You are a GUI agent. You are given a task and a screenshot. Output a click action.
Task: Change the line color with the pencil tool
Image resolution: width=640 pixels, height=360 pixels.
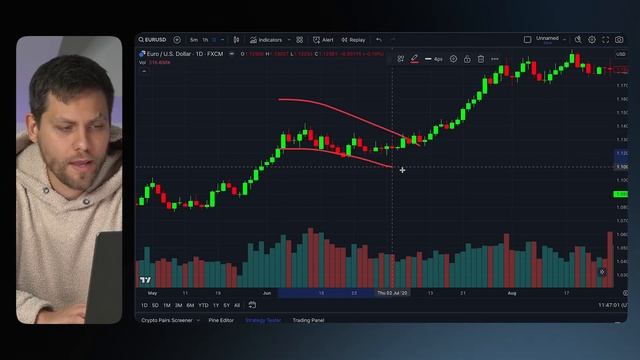414,59
